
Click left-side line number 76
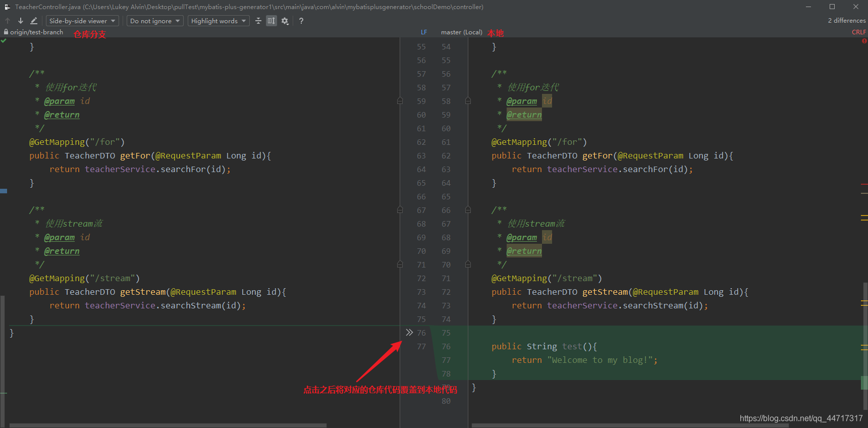pos(421,333)
